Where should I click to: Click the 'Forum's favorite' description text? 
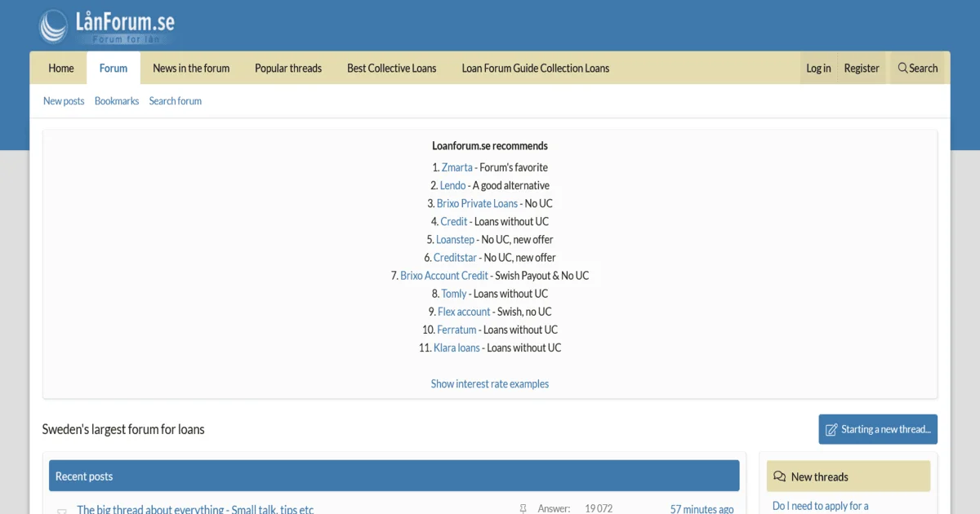pos(514,167)
